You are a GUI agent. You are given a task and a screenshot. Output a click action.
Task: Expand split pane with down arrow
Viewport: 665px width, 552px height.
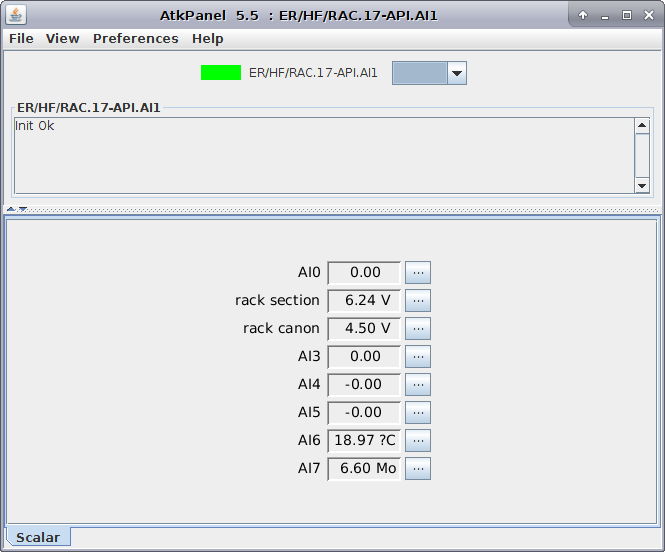point(22,209)
